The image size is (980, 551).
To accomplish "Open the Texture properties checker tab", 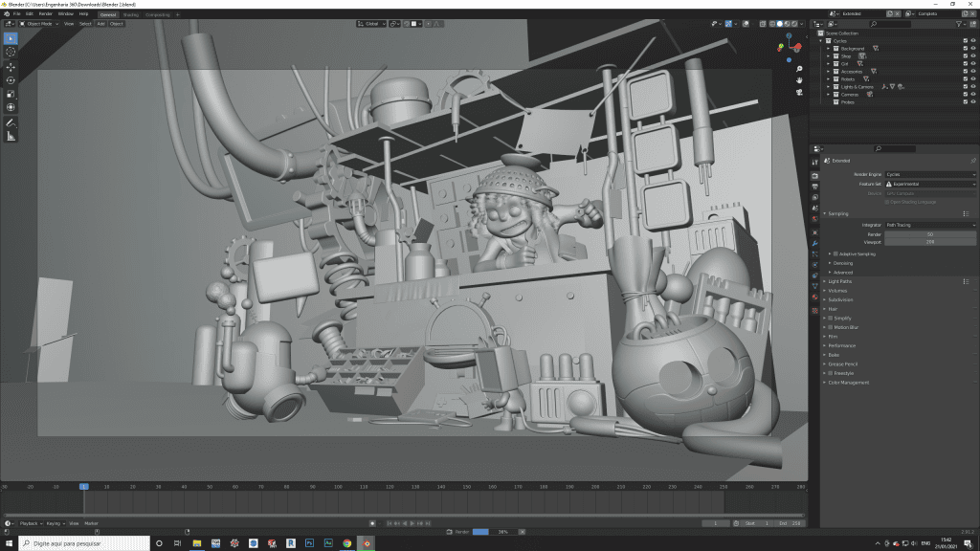I will 815,311.
